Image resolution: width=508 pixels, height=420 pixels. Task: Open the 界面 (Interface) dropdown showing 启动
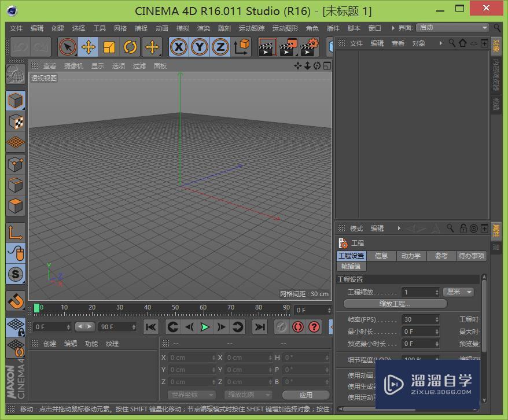click(x=453, y=27)
